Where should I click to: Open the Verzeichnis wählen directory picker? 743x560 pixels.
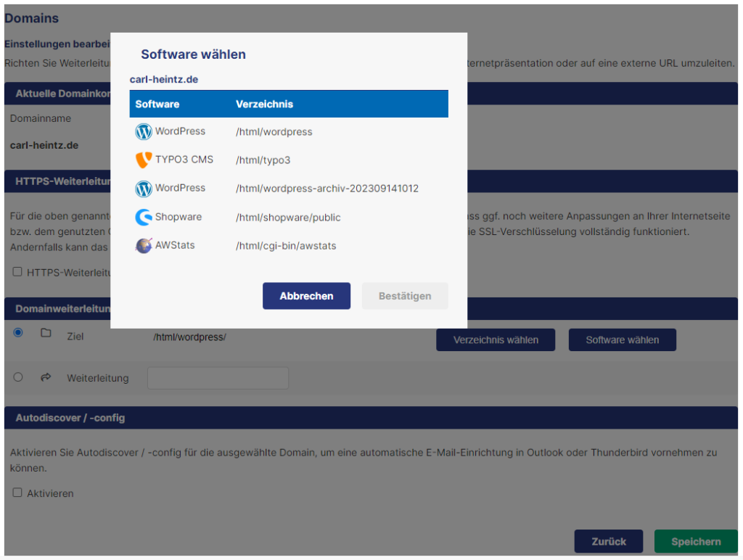click(x=496, y=339)
